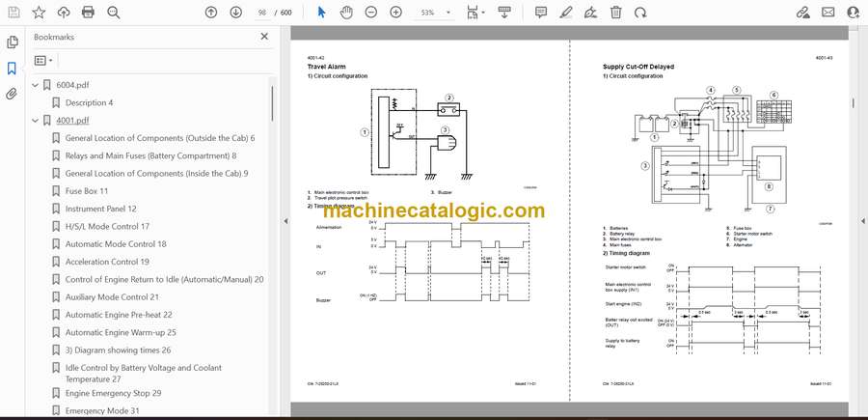Screen dimensions: 868x420
Task: Collapse the 4001.pdf bookmark group
Action: (36, 121)
